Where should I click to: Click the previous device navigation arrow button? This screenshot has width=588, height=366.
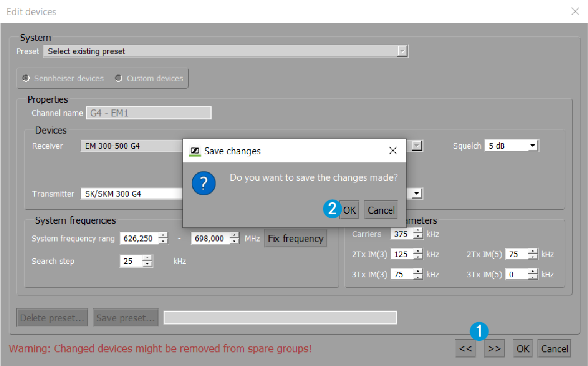[x=465, y=348]
